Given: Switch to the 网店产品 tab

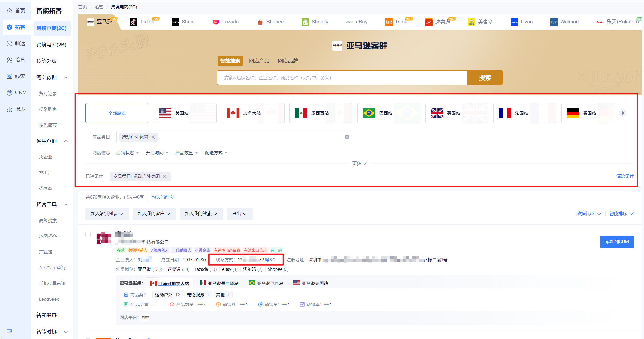Looking at the screenshot, I should tap(259, 61).
